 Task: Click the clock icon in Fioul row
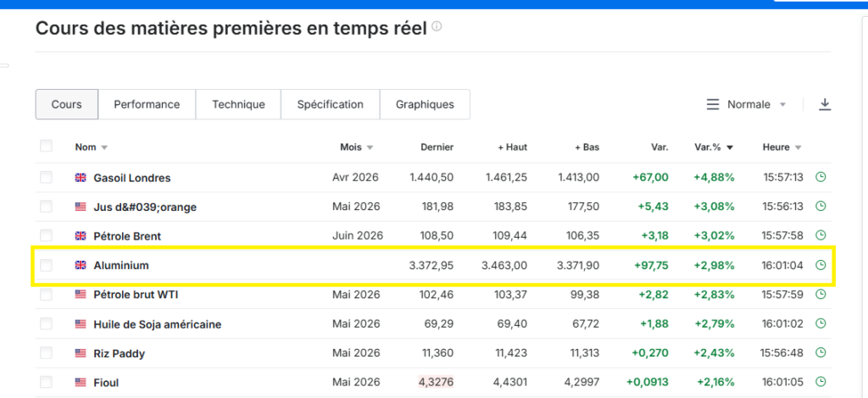click(821, 382)
